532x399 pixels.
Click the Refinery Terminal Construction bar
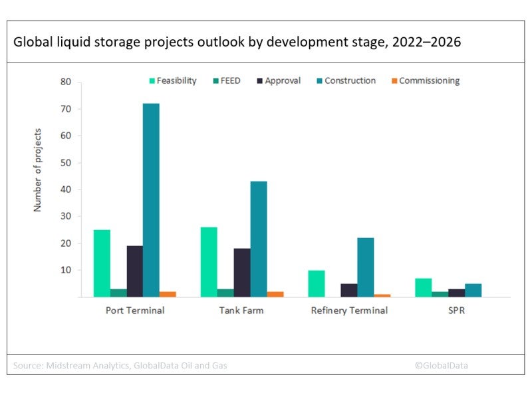tap(365, 267)
